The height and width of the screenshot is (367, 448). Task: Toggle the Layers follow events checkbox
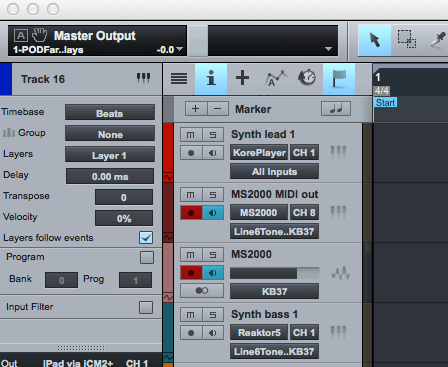click(x=146, y=238)
